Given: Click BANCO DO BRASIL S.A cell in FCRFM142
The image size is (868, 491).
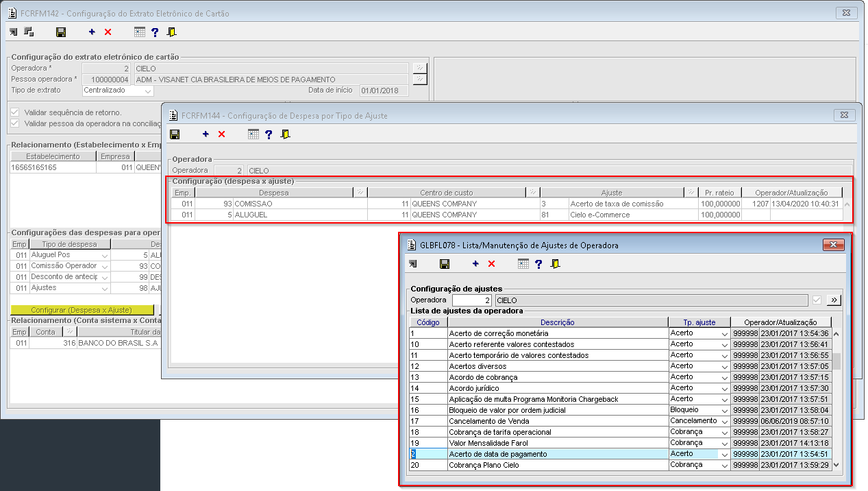Looking at the screenshot, I should tap(118, 343).
